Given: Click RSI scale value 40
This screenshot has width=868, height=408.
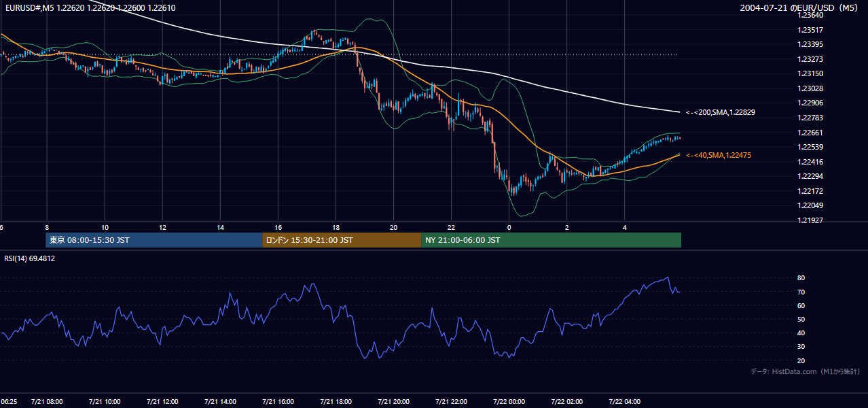Looking at the screenshot, I should pos(801,333).
